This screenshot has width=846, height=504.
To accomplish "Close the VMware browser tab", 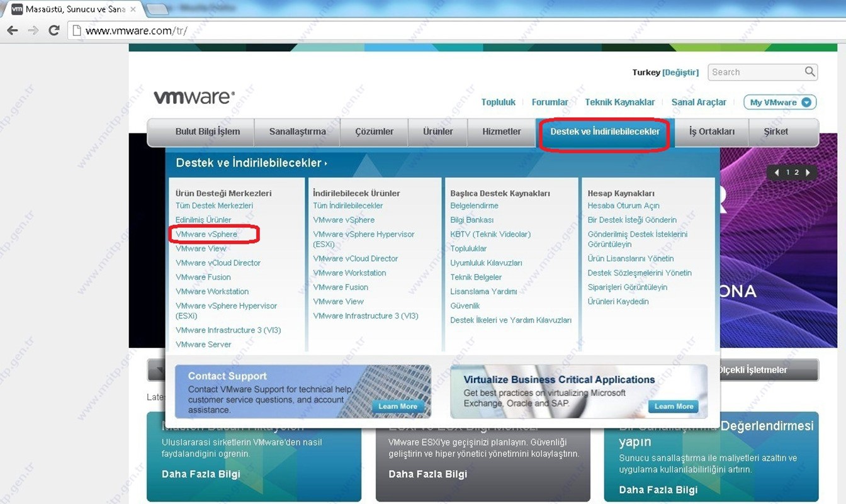I will click(x=133, y=9).
